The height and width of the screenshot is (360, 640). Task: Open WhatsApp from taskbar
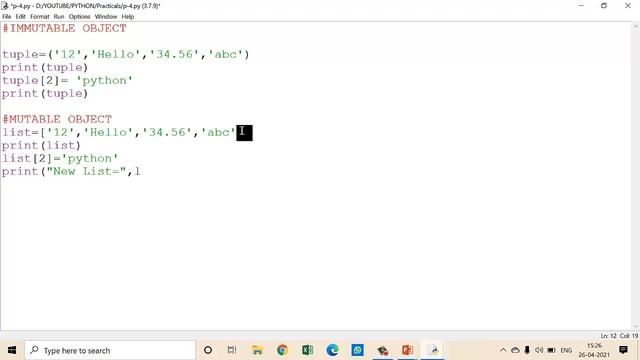pyautogui.click(x=358, y=350)
